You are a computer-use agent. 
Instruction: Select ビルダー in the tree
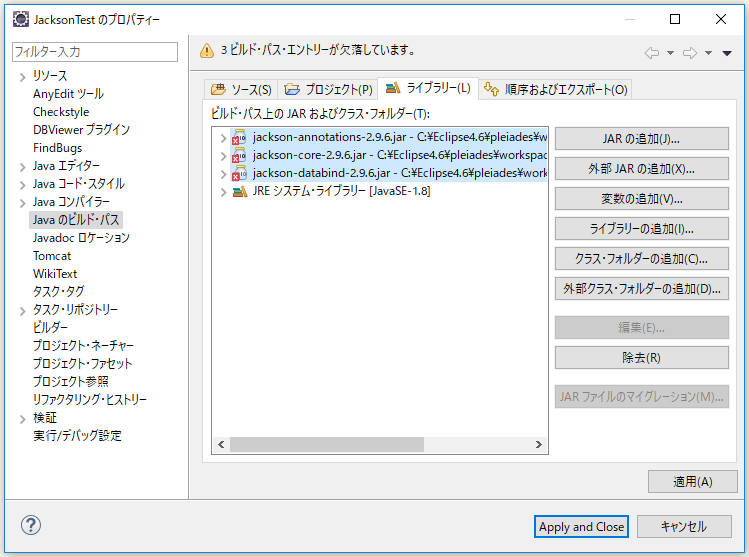pyautogui.click(x=50, y=328)
